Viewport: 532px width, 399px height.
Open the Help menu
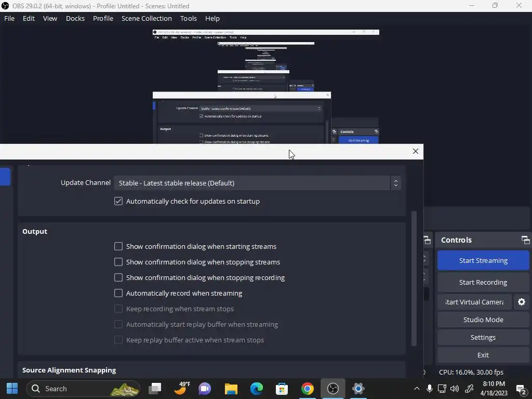212,18
